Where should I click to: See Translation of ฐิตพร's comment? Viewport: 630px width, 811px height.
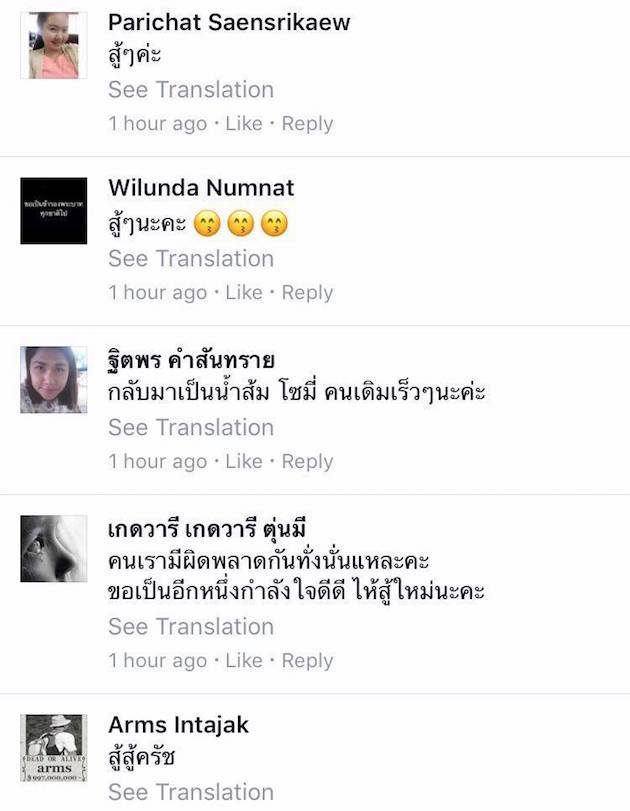pos(191,427)
